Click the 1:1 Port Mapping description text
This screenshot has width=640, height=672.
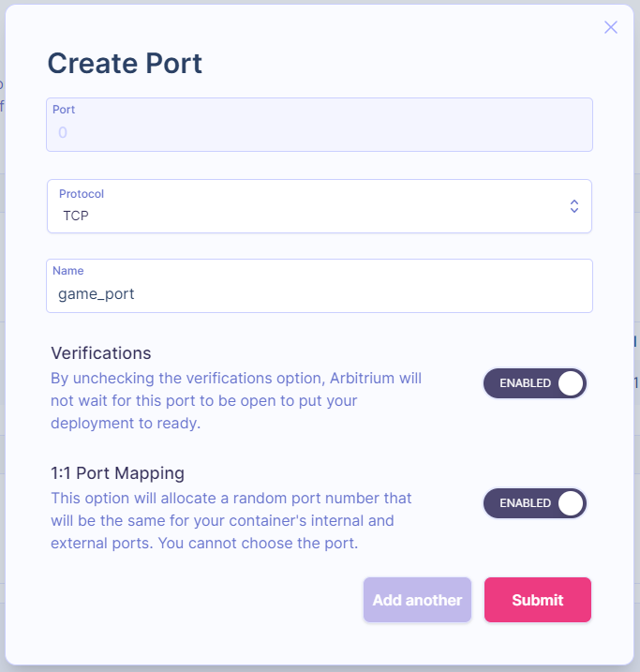coord(231,520)
